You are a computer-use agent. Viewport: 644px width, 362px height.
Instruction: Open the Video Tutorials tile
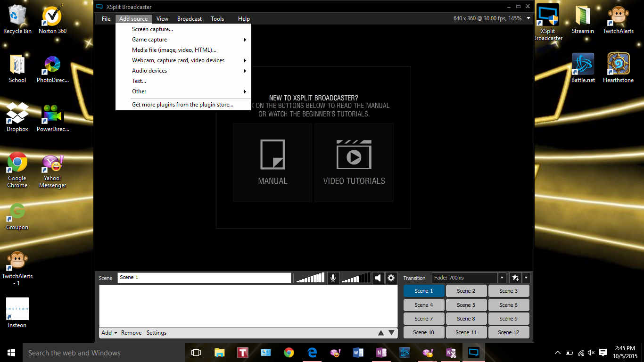click(354, 162)
